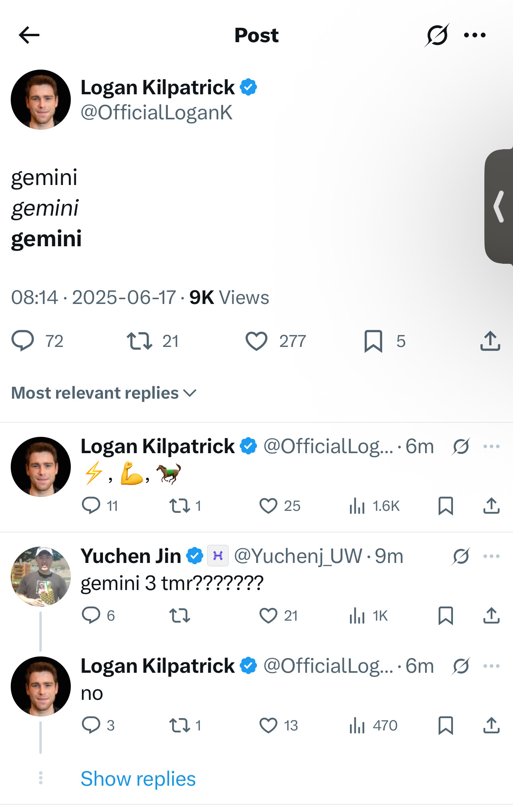Repost the main gemini post
The image size is (513, 812).
pyautogui.click(x=140, y=341)
